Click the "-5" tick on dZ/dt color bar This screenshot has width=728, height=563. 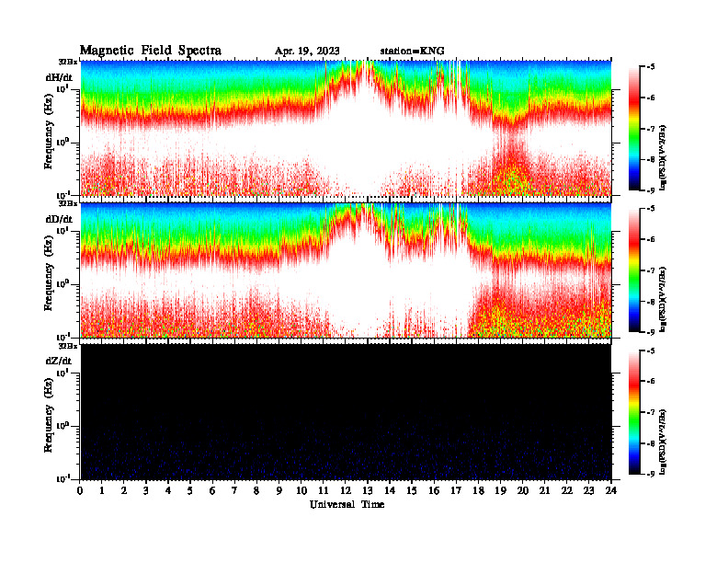650,350
